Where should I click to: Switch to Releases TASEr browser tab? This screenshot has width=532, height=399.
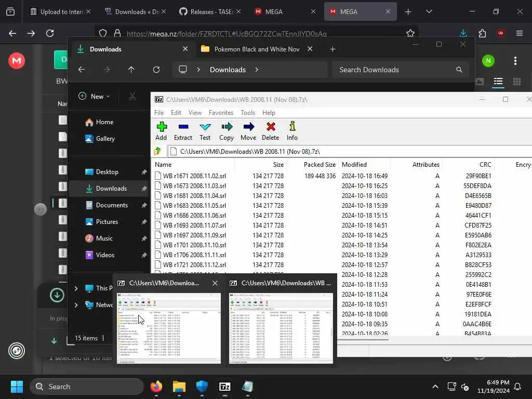(210, 11)
